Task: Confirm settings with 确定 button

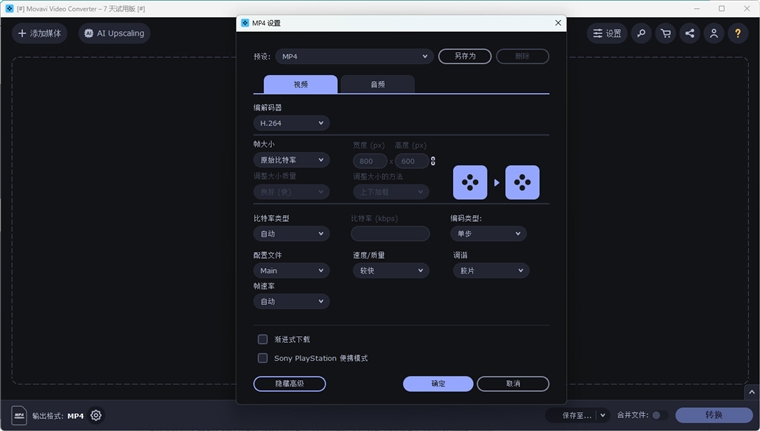Action: [x=438, y=383]
